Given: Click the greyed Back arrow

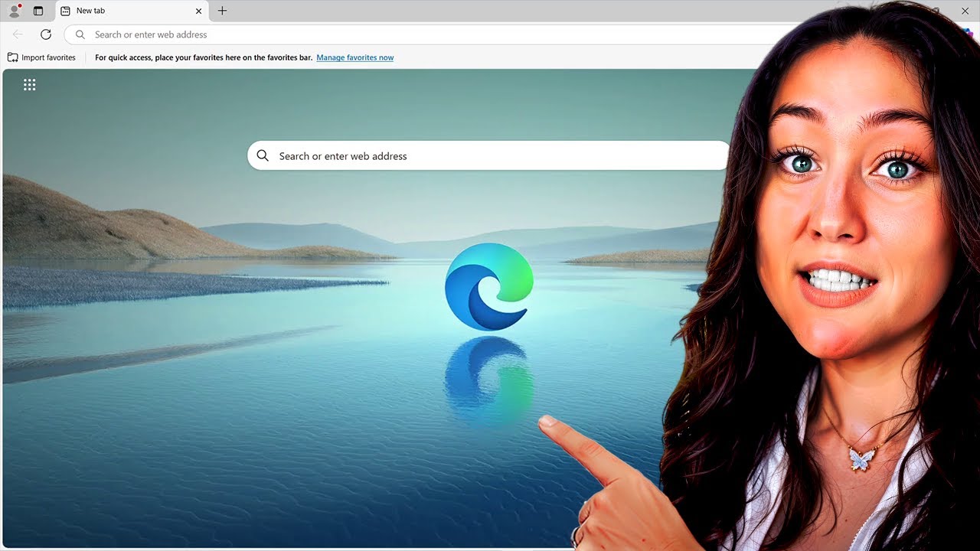Looking at the screenshot, I should click(18, 34).
